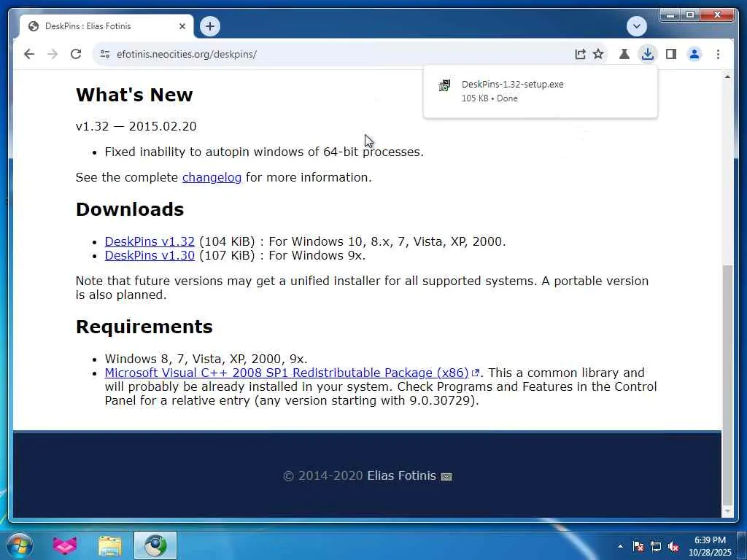This screenshot has width=747, height=560.
Task: Open the changelog link
Action: click(x=212, y=177)
